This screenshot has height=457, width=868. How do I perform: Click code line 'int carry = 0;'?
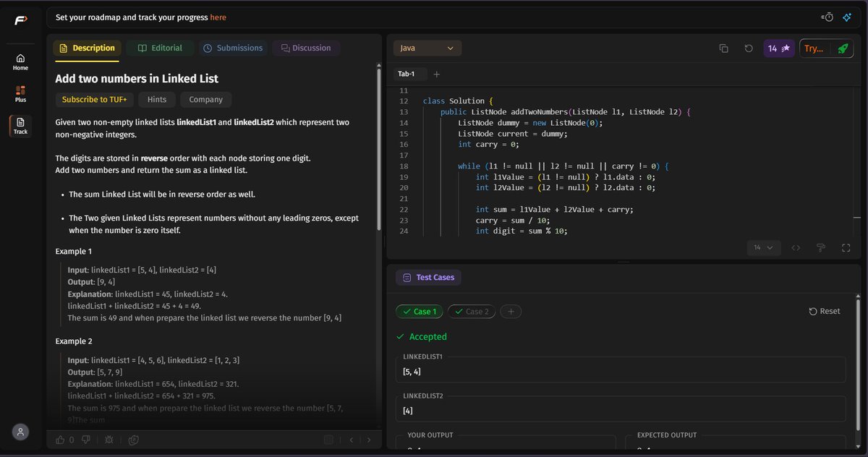(x=488, y=145)
